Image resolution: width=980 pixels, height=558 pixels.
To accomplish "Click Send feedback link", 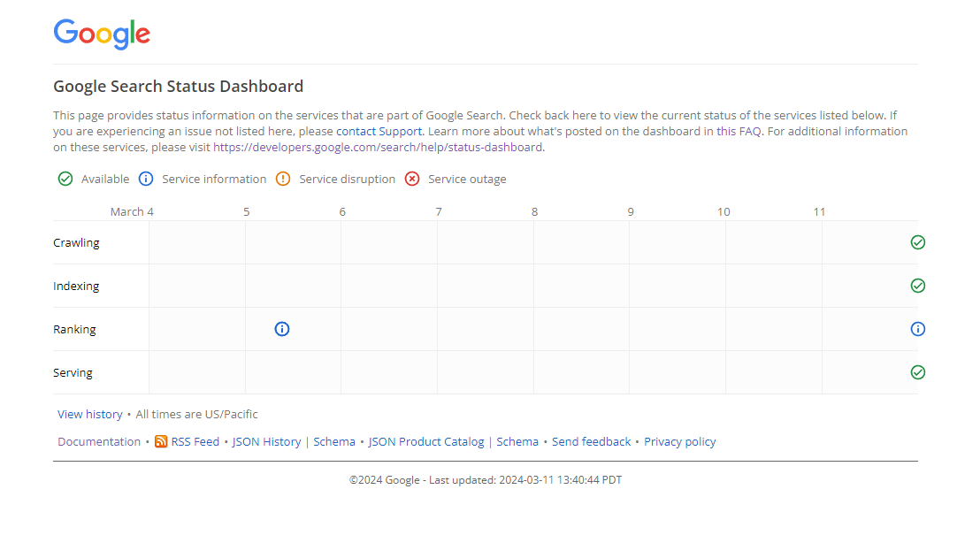I will pyautogui.click(x=591, y=442).
